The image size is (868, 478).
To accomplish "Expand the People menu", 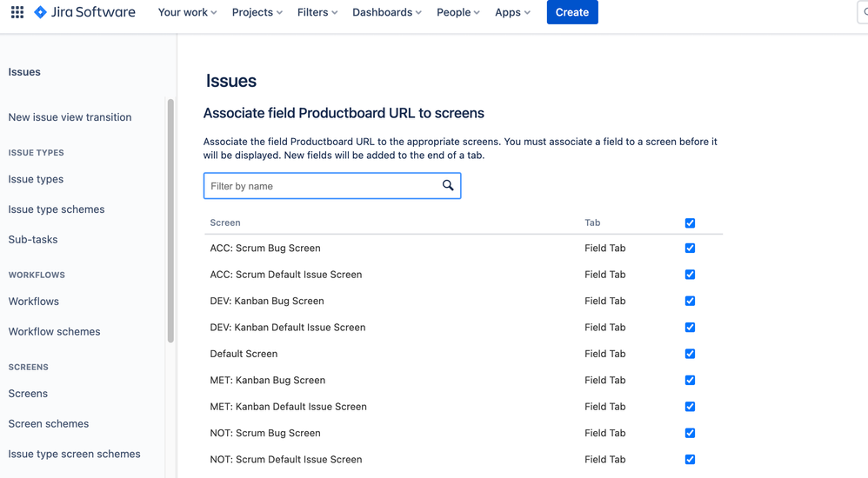I will point(457,12).
